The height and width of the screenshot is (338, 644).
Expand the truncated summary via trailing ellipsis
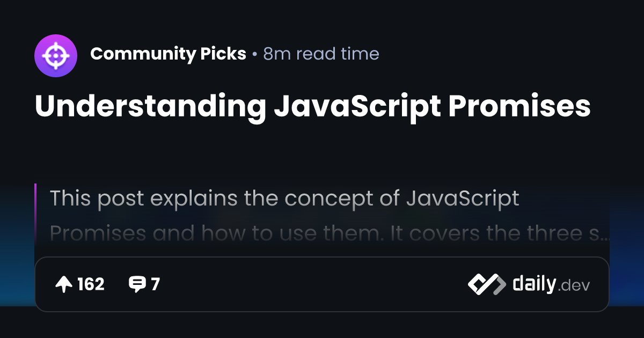click(x=605, y=234)
